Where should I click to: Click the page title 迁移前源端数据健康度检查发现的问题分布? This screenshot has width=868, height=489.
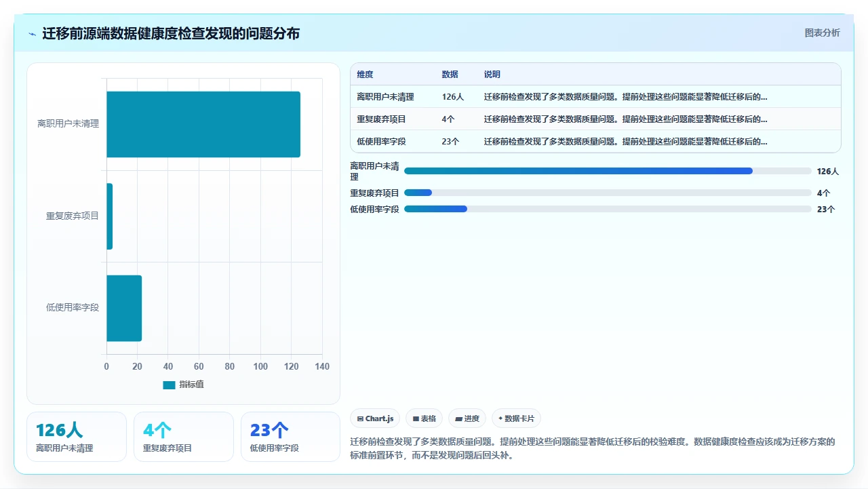point(171,33)
